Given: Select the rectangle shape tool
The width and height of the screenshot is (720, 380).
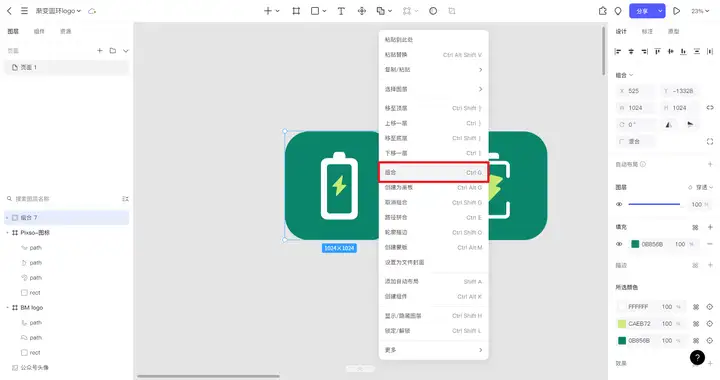Looking at the screenshot, I should coord(315,11).
